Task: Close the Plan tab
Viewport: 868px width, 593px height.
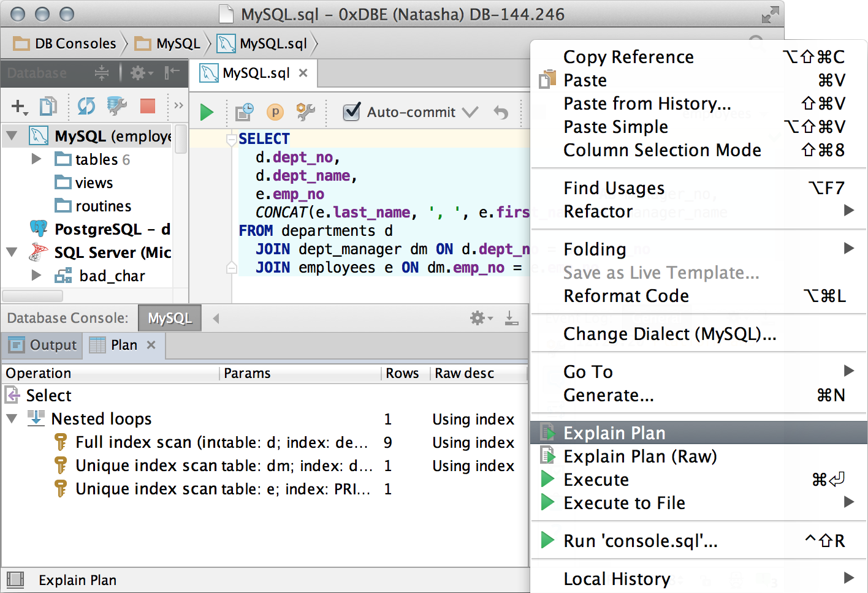Action: click(151, 345)
